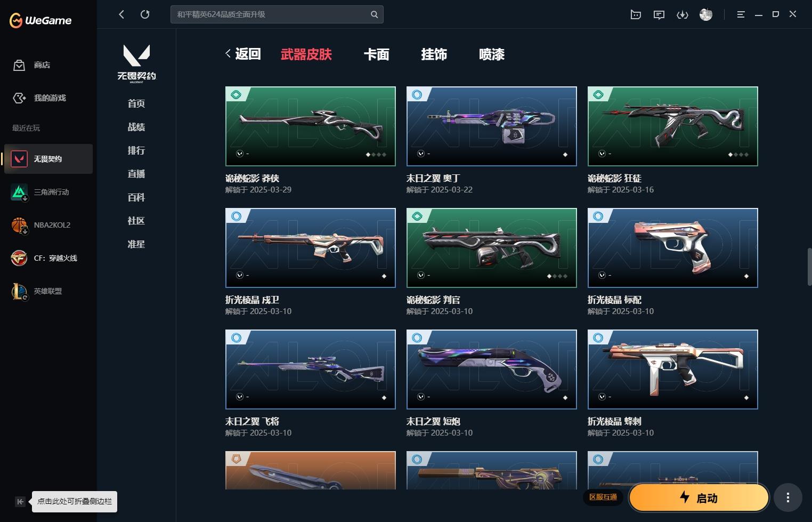Open the three-dot more options button
812x522 pixels.
point(788,498)
